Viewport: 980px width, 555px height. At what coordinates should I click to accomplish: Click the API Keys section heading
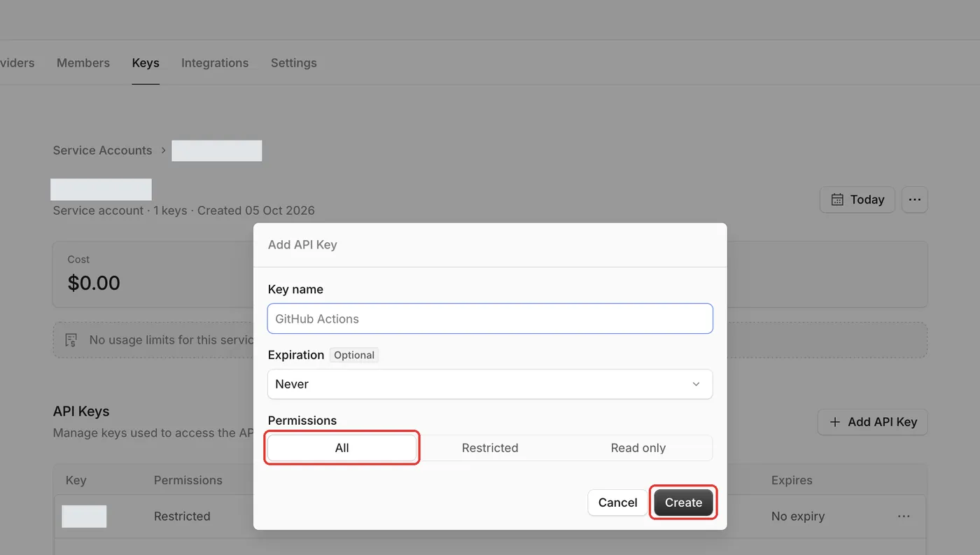[x=81, y=412]
